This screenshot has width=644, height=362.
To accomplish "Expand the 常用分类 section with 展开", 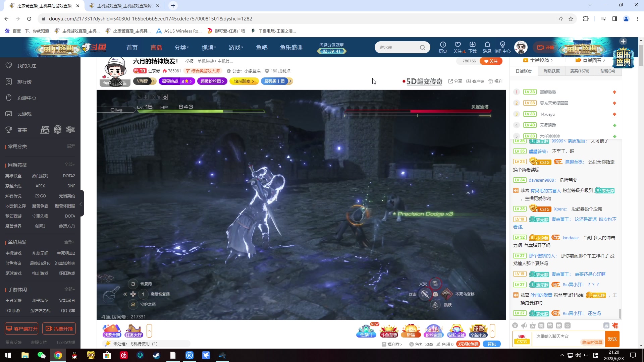I will click(x=71, y=146).
